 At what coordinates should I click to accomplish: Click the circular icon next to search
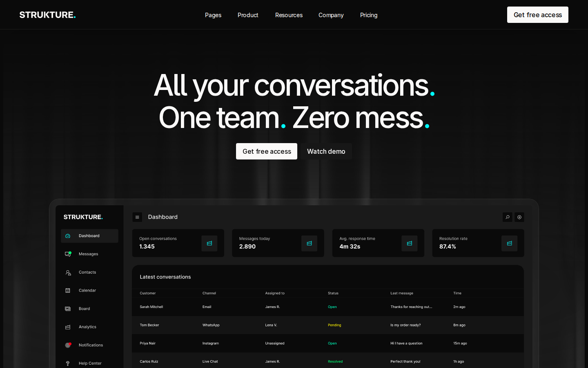pos(519,217)
